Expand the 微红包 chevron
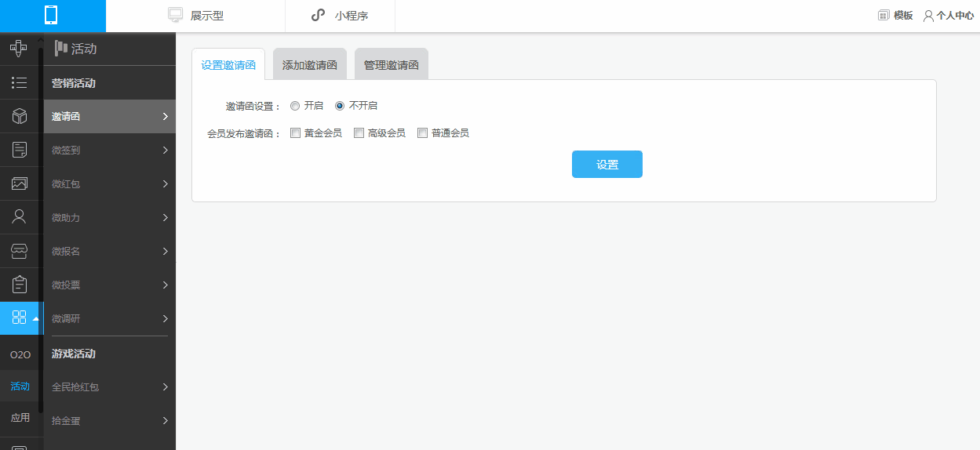This screenshot has height=450, width=980. click(166, 184)
